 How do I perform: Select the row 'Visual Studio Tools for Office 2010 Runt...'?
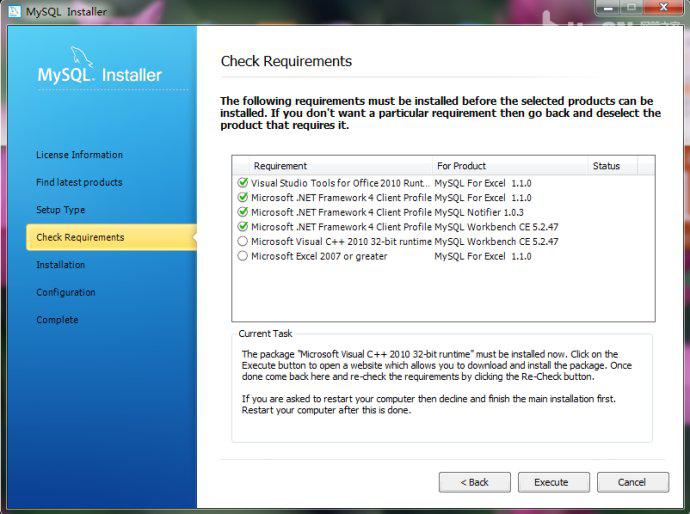point(443,183)
